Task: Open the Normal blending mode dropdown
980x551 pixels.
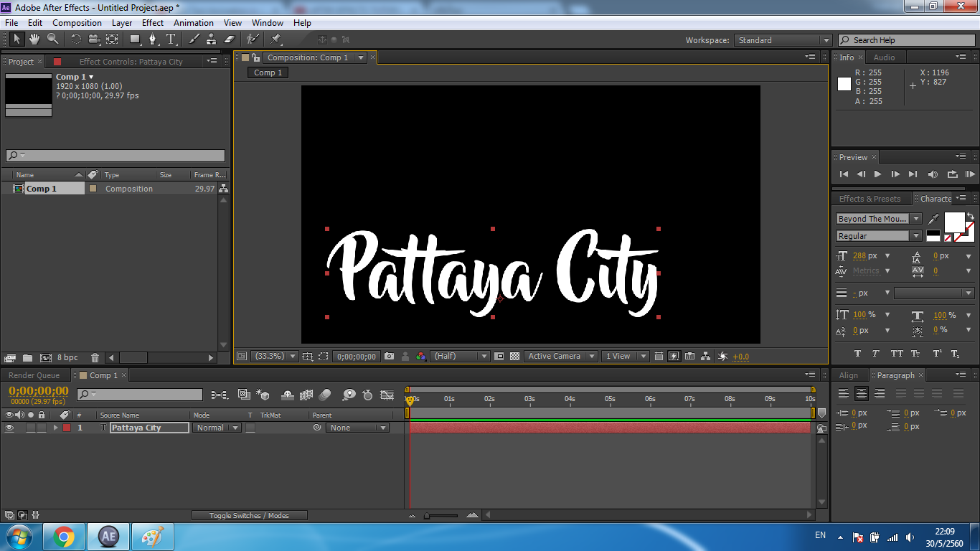Action: pyautogui.click(x=217, y=428)
